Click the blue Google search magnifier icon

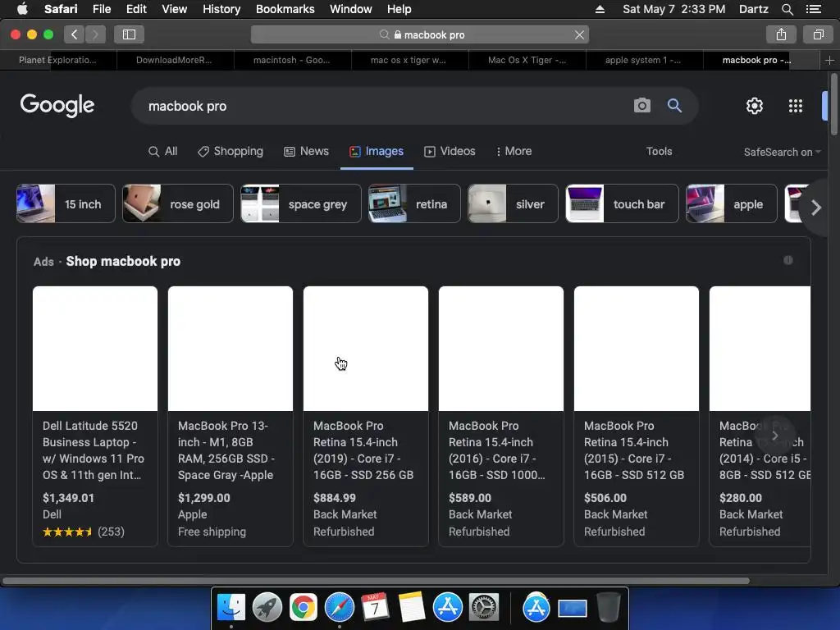tap(674, 106)
